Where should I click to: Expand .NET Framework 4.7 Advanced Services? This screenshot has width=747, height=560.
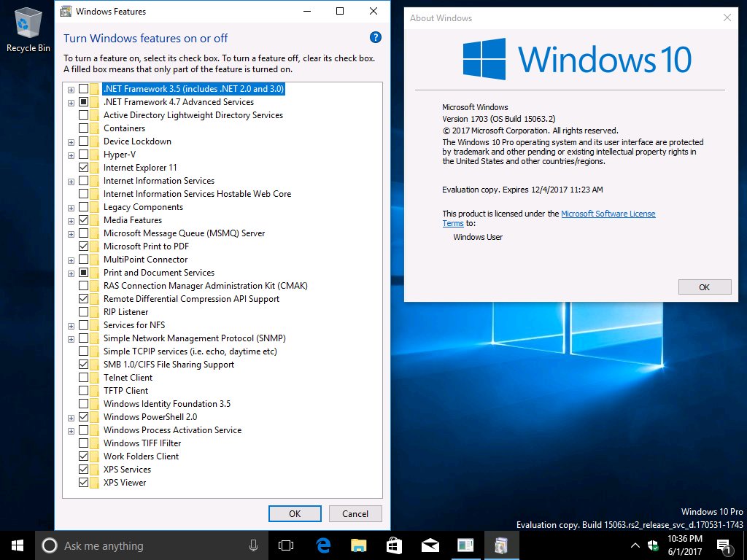click(x=71, y=103)
